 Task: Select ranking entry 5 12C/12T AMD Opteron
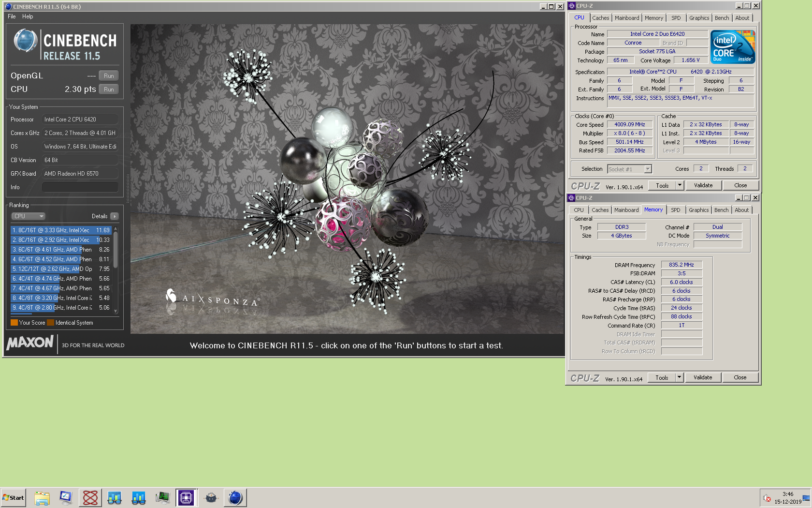pyautogui.click(x=61, y=269)
